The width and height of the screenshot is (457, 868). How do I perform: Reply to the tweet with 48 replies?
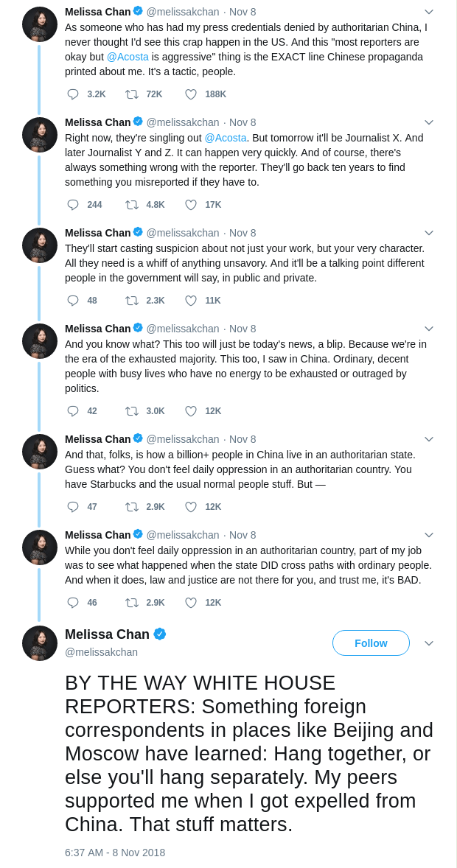pyautogui.click(x=73, y=301)
